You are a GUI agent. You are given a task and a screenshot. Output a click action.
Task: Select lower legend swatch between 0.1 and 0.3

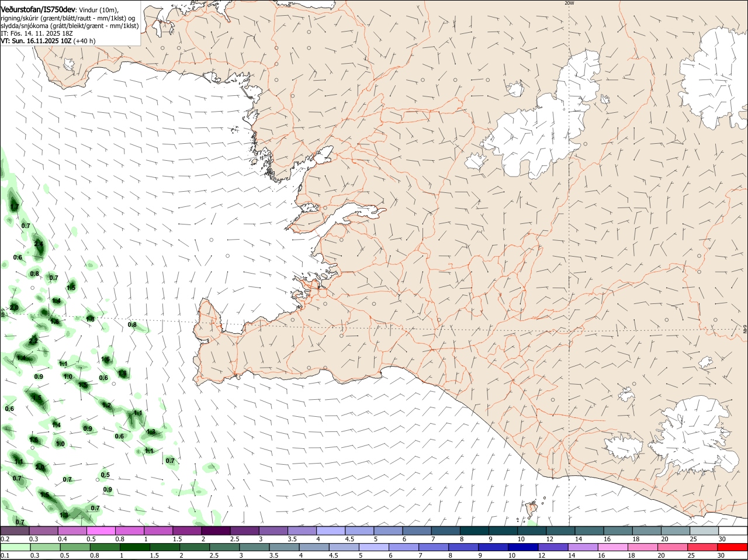tap(15, 547)
